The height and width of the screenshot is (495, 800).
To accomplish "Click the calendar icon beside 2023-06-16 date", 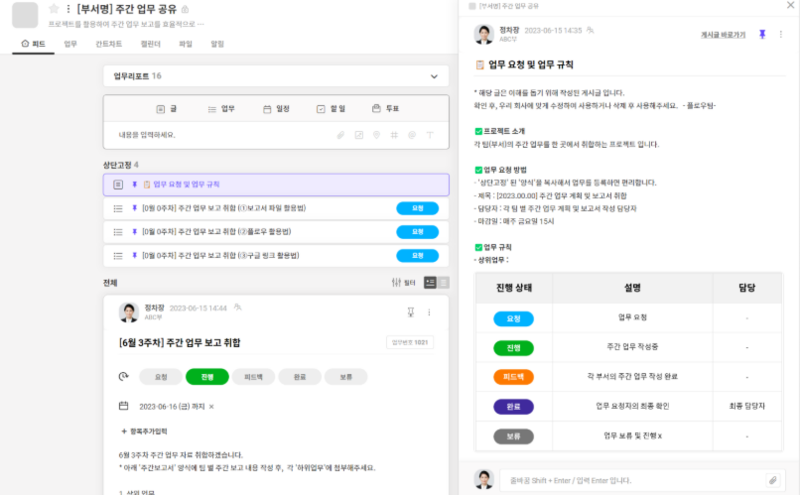I will coord(123,406).
